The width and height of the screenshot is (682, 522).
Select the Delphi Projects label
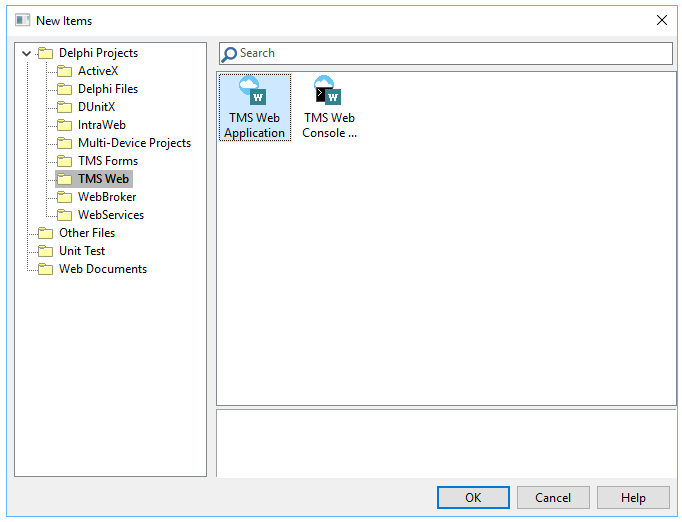tap(98, 53)
